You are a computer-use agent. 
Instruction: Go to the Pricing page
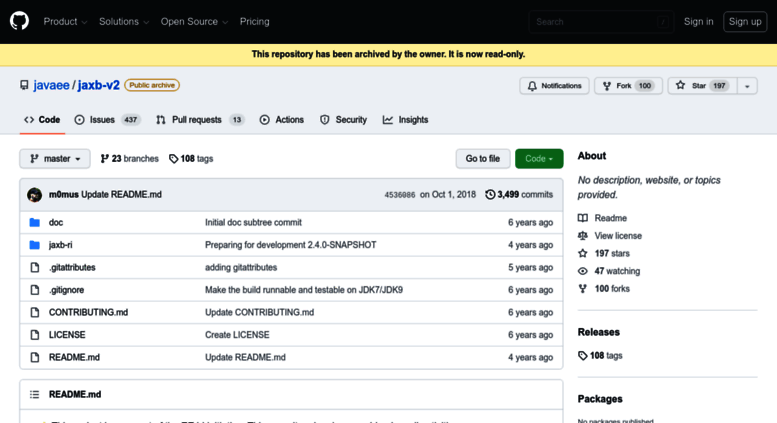(255, 21)
